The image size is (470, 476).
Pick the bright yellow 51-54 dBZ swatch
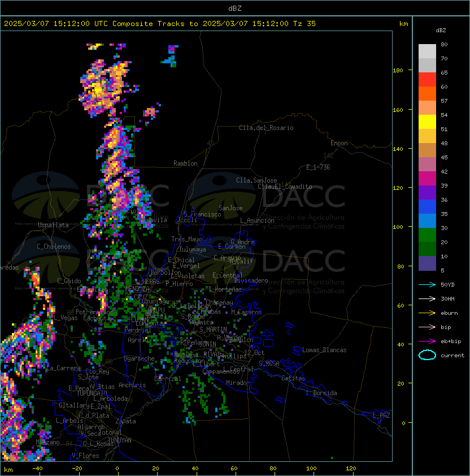click(427, 122)
